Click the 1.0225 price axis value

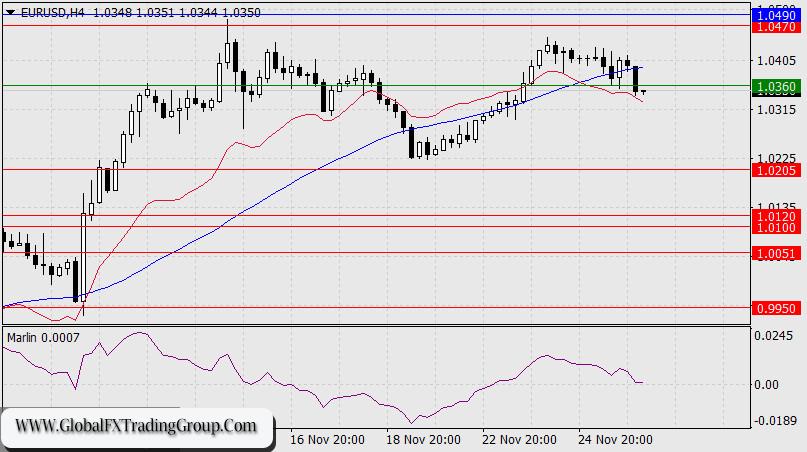coord(777,158)
